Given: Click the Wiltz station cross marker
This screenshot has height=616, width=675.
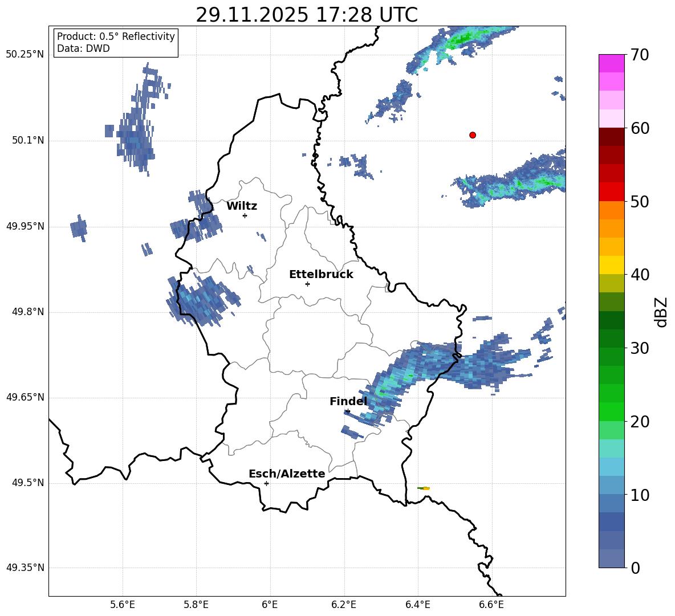Looking at the screenshot, I should click(x=245, y=215).
